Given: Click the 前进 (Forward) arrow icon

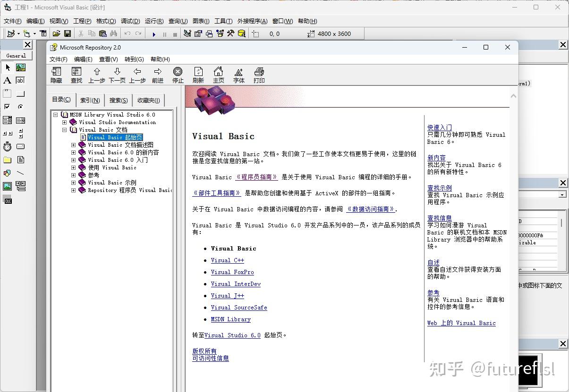Looking at the screenshot, I should [x=158, y=71].
